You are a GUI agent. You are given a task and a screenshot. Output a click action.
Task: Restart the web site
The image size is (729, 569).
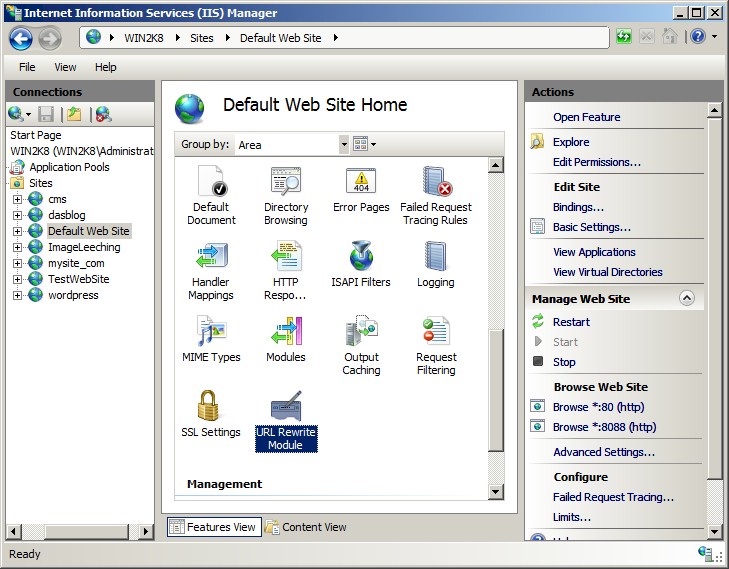tap(571, 322)
